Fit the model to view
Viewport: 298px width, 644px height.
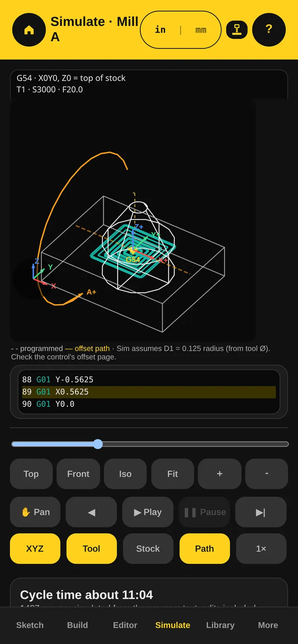point(173,474)
